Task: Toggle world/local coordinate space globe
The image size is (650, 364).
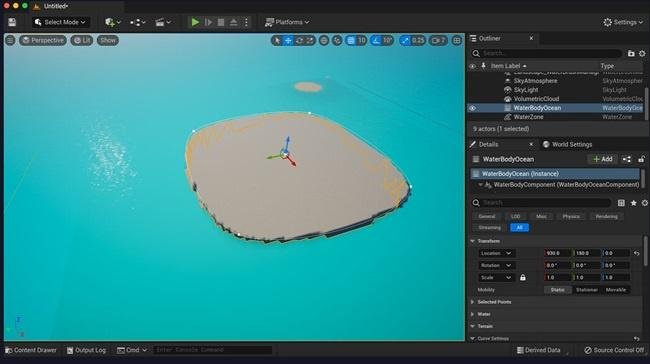Action: [324, 40]
